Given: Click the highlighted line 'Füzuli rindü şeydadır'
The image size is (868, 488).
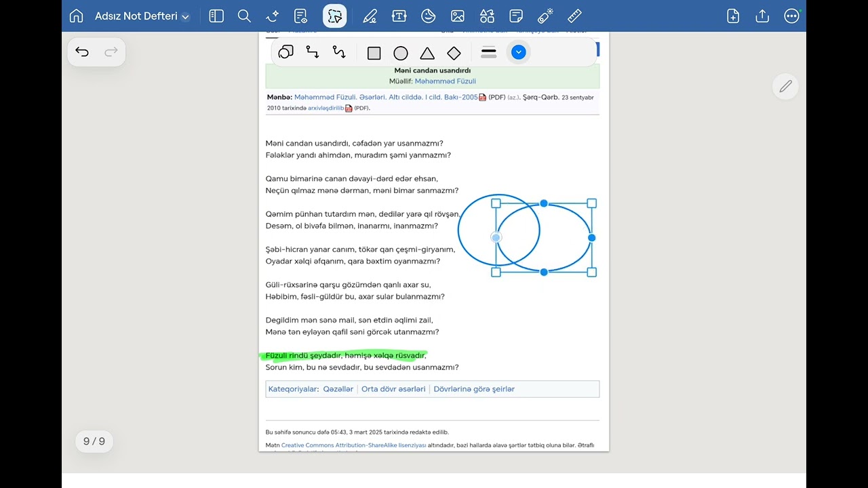Looking at the screenshot, I should click(346, 355).
